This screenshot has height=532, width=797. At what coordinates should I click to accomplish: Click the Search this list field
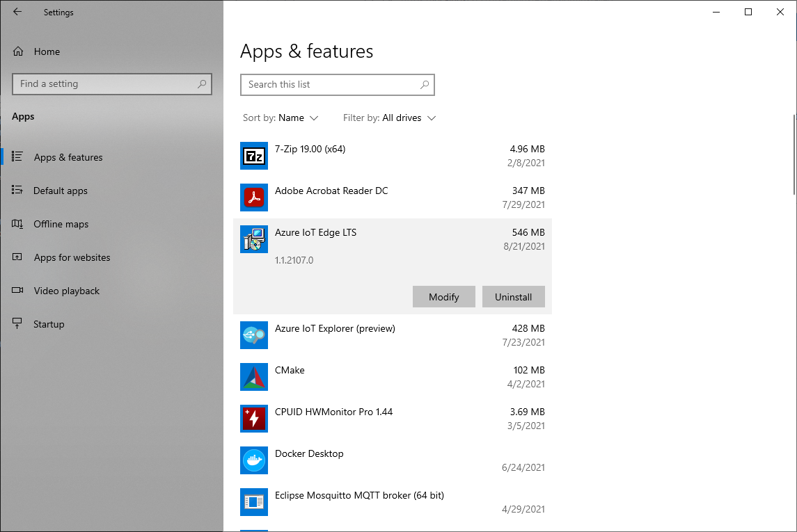pos(338,84)
